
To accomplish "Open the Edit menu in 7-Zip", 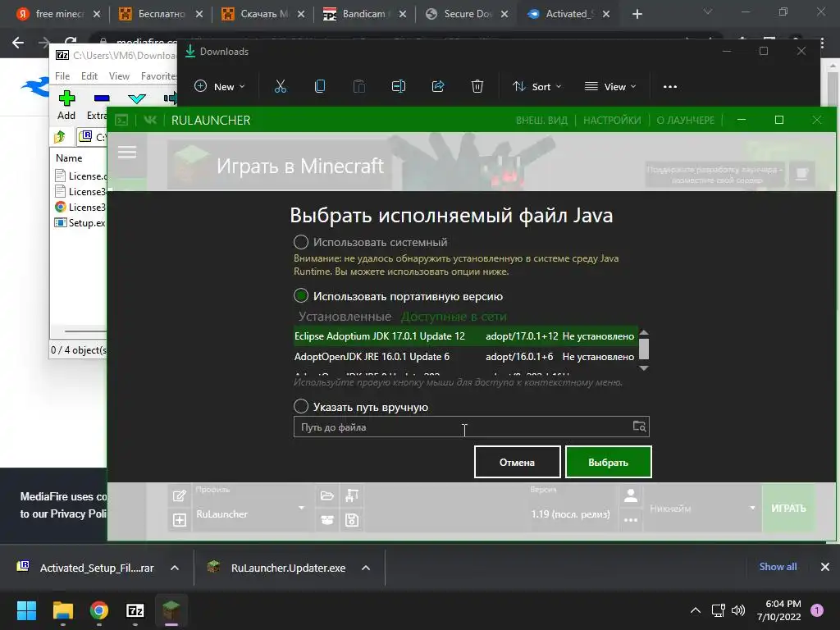I will point(89,76).
